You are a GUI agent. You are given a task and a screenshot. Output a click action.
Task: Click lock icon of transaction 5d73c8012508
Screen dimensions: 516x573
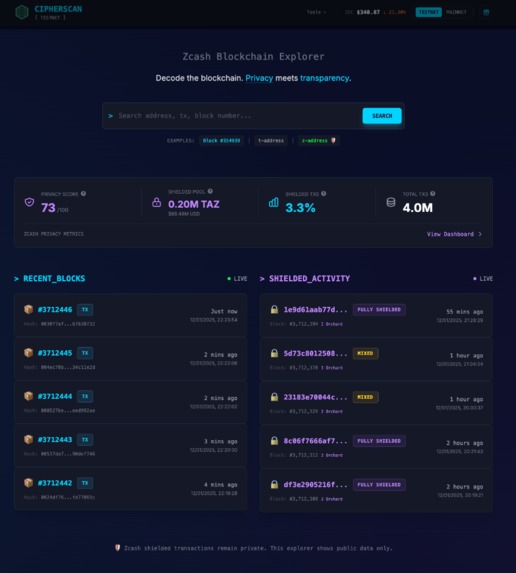point(274,353)
